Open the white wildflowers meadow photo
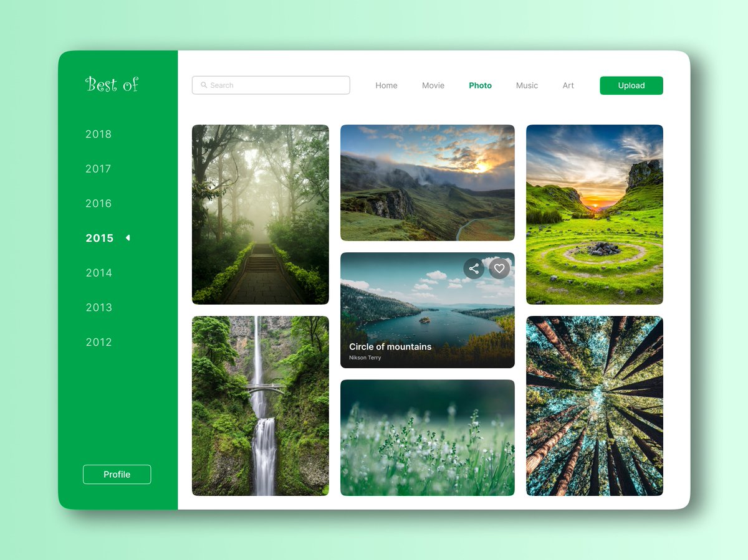The height and width of the screenshot is (560, 748). click(x=428, y=438)
